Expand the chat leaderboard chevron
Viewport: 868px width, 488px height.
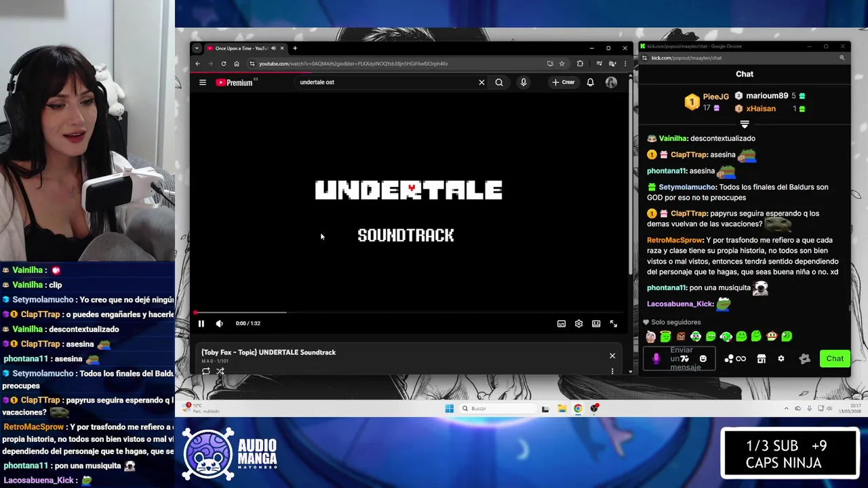(745, 125)
